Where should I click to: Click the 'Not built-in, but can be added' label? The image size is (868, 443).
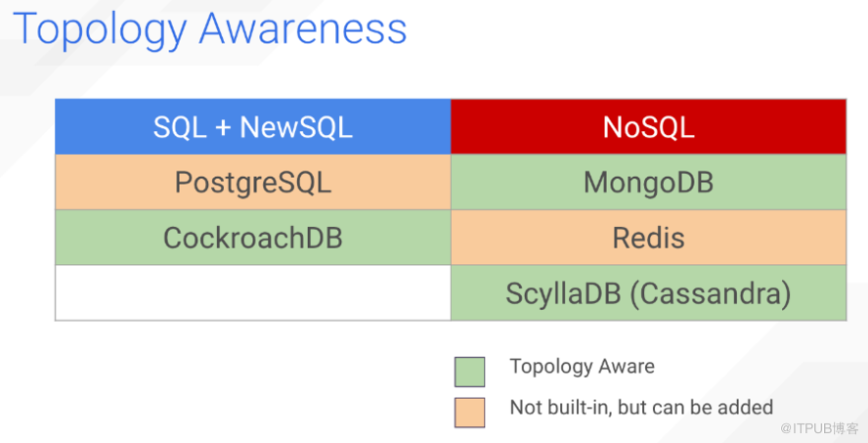coord(641,407)
